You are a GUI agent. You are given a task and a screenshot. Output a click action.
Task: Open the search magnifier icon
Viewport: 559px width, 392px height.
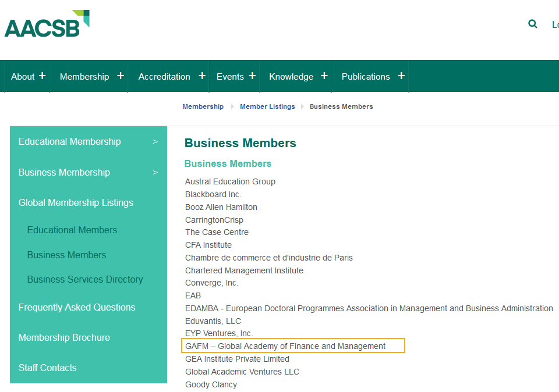533,24
